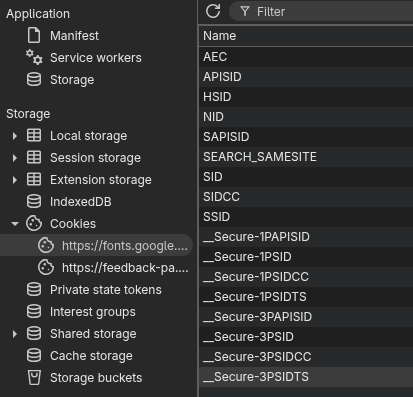Open Interest groups
Image resolution: width=413 pixels, height=397 pixels.
point(93,312)
